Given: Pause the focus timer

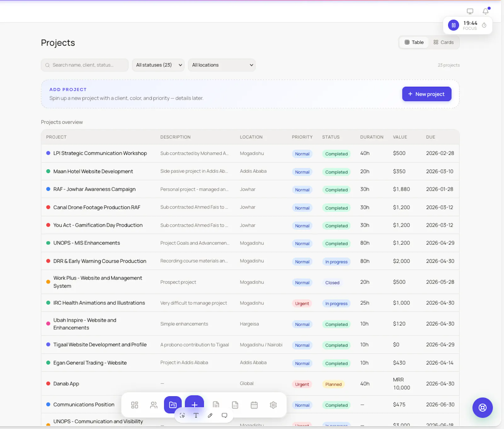Looking at the screenshot, I should pyautogui.click(x=454, y=25).
